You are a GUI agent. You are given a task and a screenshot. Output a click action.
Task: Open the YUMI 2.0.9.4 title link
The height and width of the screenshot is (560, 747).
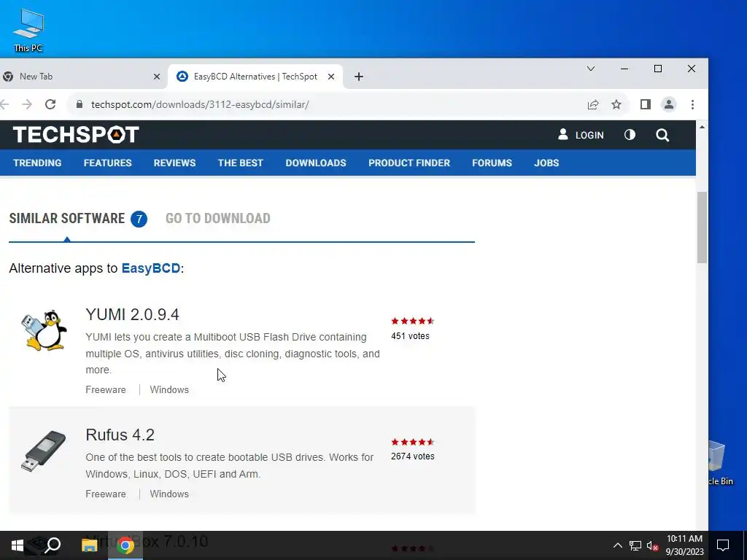point(133,315)
